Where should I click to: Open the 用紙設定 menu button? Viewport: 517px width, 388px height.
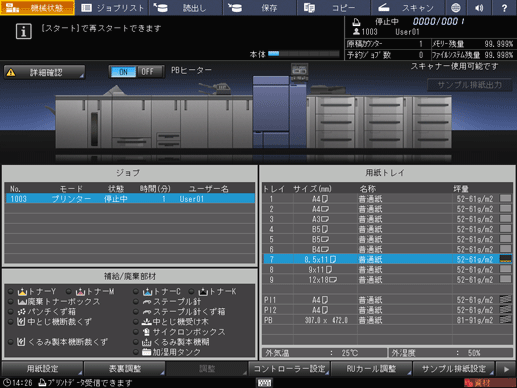pyautogui.click(x=42, y=369)
